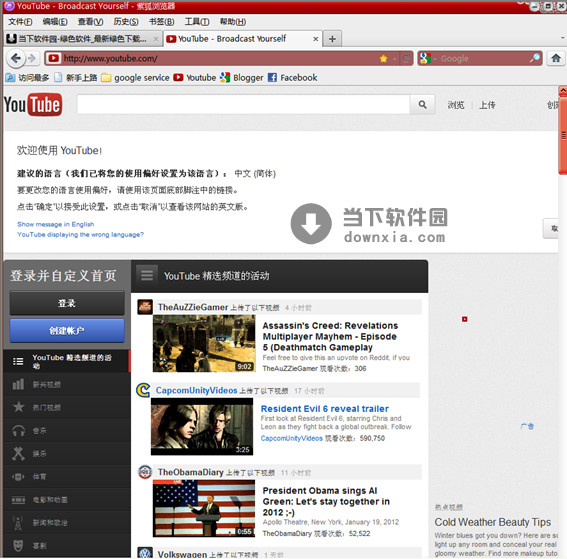Open the address bar history dropdown arrow
Screen dimensions: 567x559
[x=395, y=58]
